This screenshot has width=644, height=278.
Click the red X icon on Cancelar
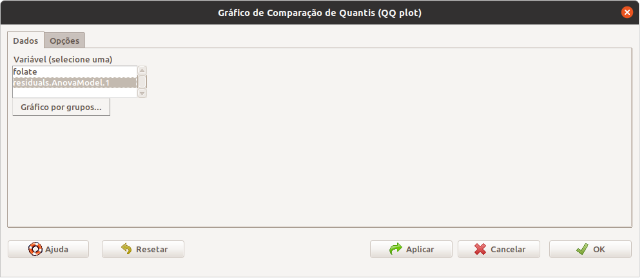point(480,249)
